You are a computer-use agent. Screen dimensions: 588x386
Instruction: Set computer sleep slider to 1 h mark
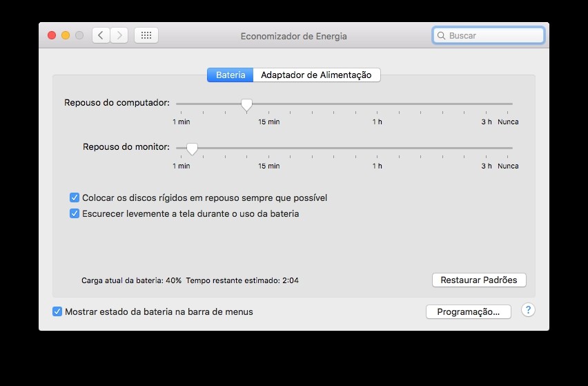pyautogui.click(x=378, y=104)
